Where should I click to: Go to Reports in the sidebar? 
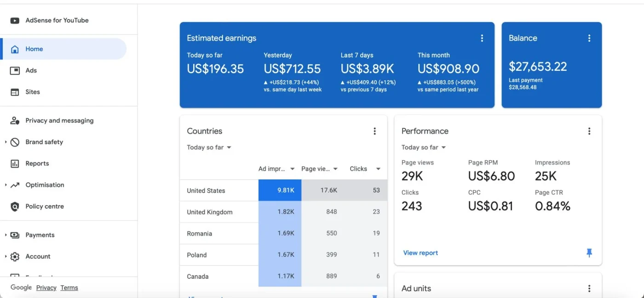pyautogui.click(x=37, y=164)
